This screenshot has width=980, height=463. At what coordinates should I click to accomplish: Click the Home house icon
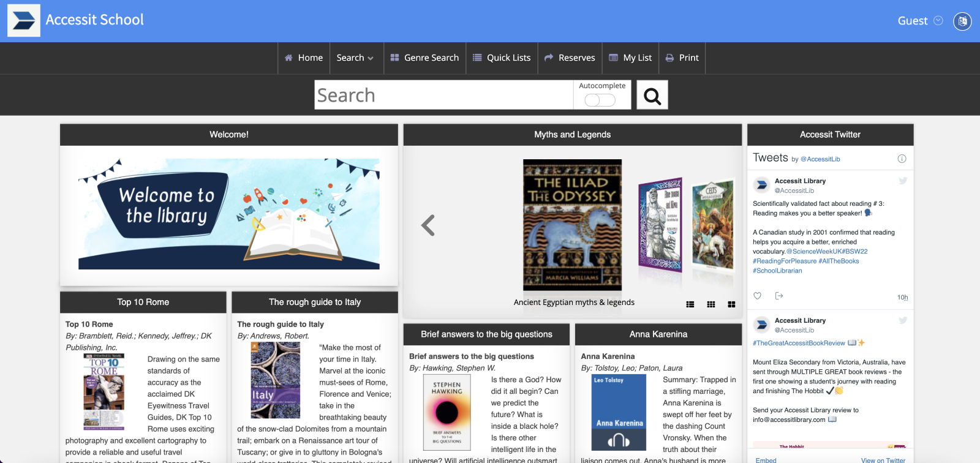(x=288, y=58)
